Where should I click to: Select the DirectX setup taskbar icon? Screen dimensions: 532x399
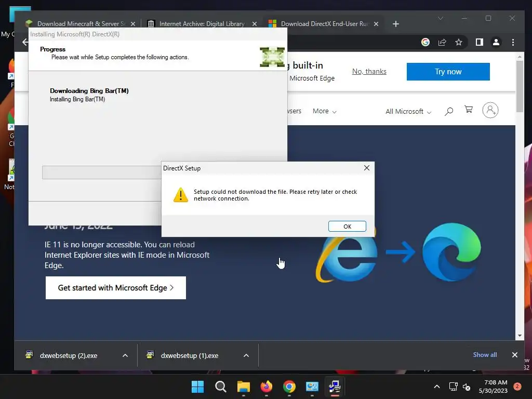point(335,387)
